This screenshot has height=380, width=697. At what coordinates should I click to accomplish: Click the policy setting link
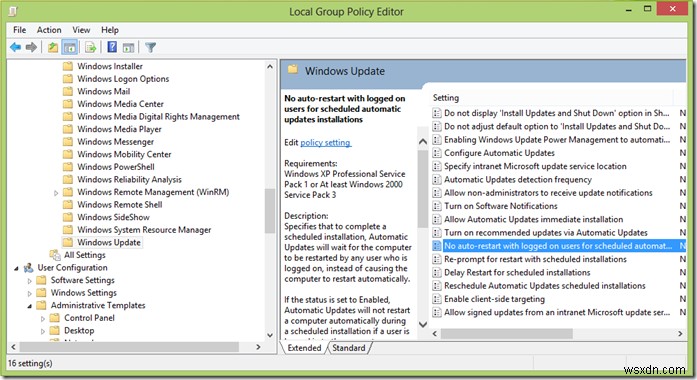coord(326,143)
